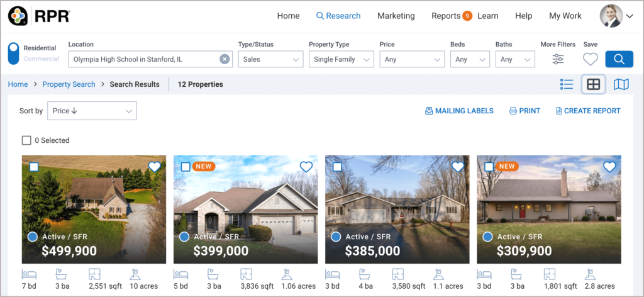Image resolution: width=644 pixels, height=297 pixels.
Task: Tick the checkbox on the $385,000 listing
Action: point(337,167)
